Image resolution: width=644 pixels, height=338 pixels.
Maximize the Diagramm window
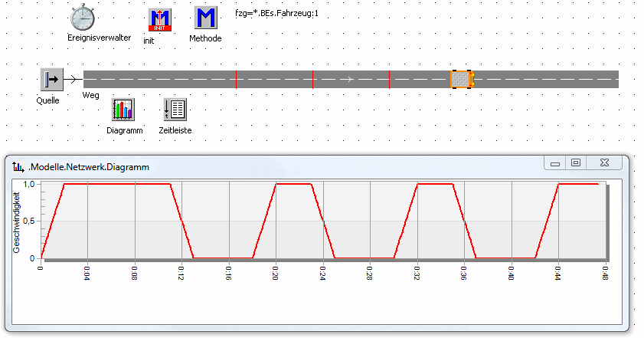576,162
